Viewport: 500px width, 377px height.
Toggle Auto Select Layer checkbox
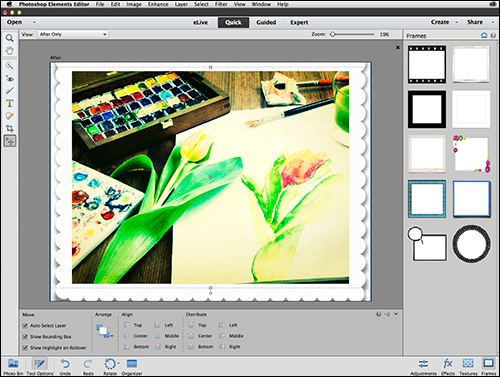click(x=25, y=325)
